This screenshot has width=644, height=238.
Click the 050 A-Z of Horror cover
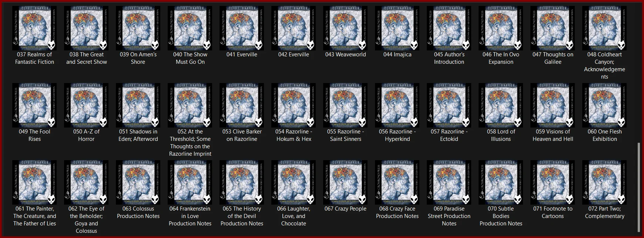(x=86, y=105)
